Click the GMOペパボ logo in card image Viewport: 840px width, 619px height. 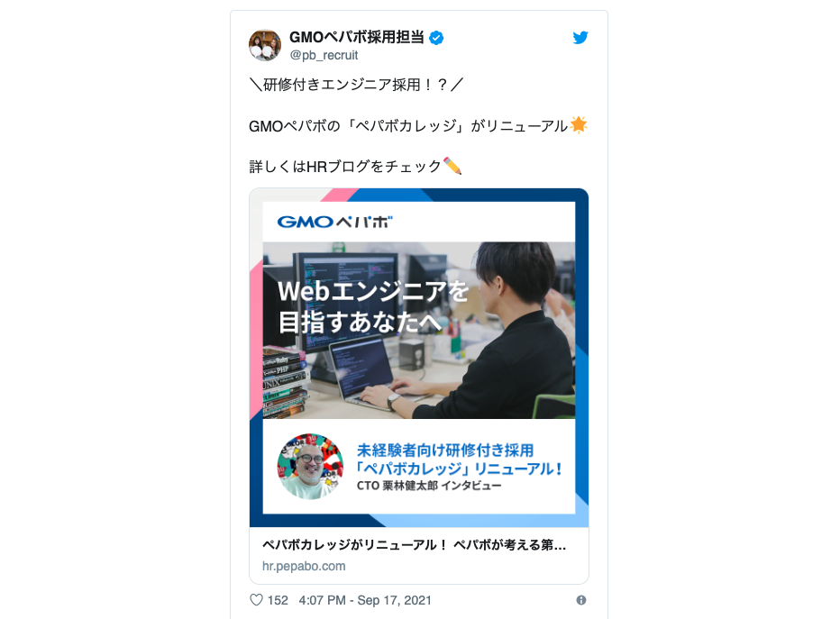pyautogui.click(x=334, y=222)
